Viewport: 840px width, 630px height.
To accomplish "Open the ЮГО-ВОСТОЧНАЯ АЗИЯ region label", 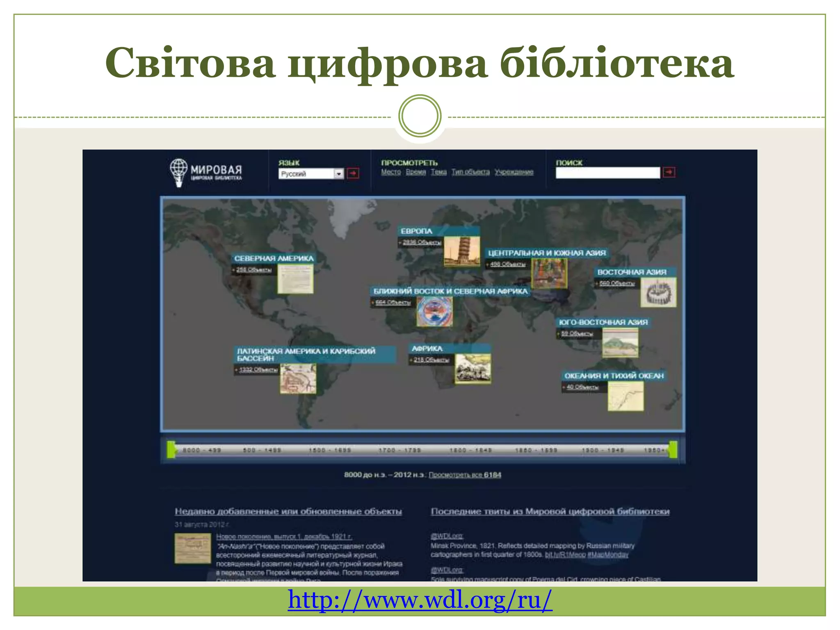I will point(603,322).
